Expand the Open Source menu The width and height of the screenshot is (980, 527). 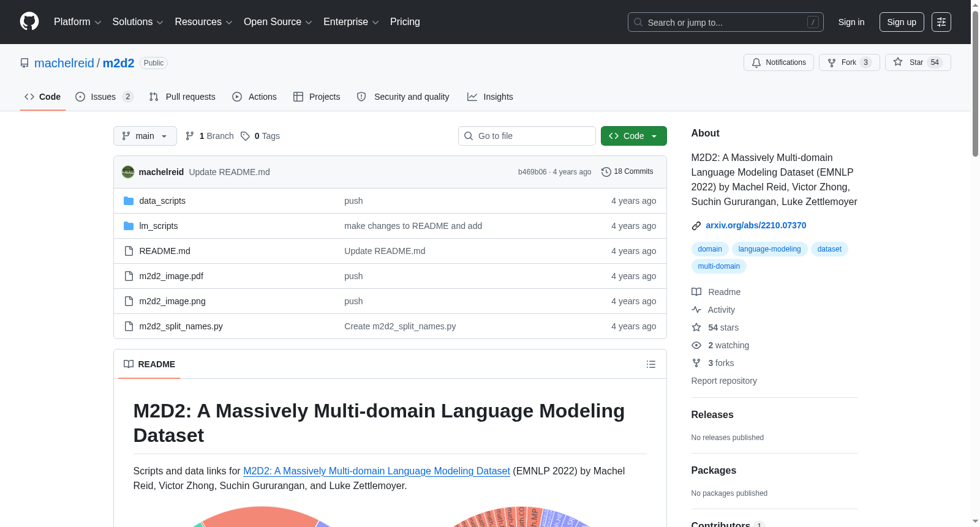pyautogui.click(x=278, y=22)
